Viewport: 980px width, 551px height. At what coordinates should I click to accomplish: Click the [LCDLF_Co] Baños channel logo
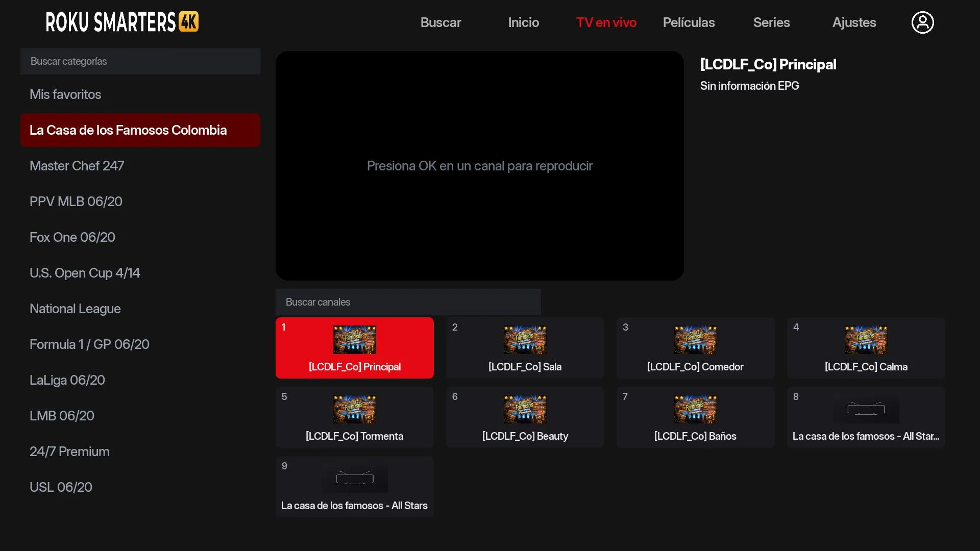(x=695, y=409)
